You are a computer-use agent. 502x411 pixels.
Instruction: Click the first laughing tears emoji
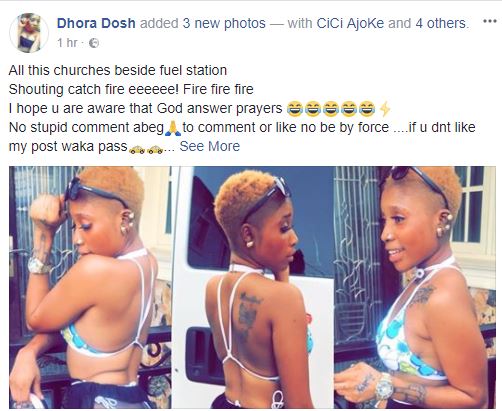295,109
